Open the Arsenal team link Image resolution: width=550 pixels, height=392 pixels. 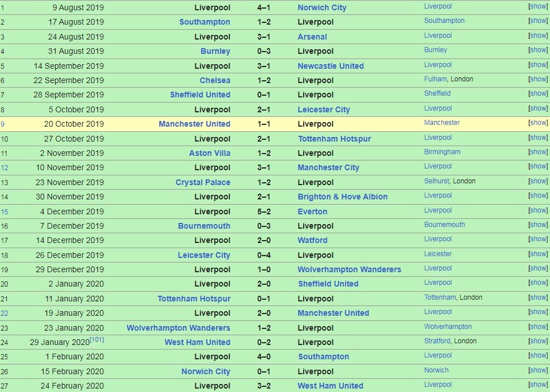point(312,37)
